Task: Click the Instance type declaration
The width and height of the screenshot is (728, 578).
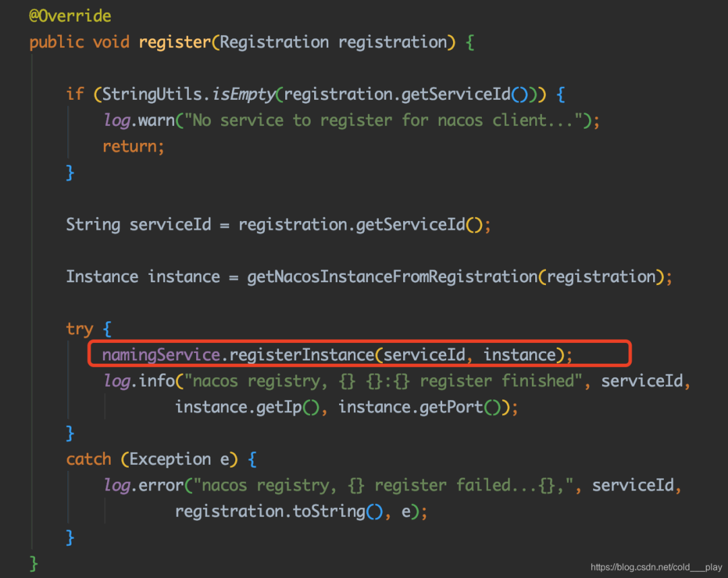Action: (x=102, y=277)
